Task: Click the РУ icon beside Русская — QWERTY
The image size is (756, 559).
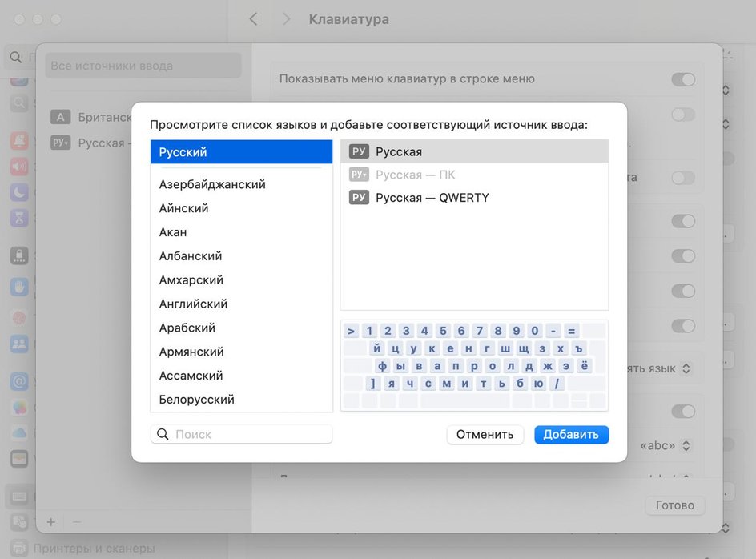Action: [359, 198]
